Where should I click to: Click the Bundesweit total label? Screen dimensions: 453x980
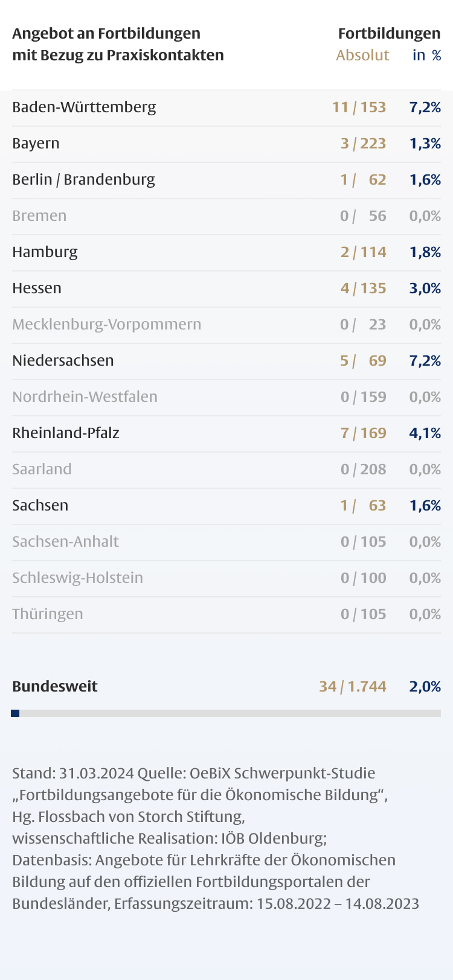[x=55, y=687]
